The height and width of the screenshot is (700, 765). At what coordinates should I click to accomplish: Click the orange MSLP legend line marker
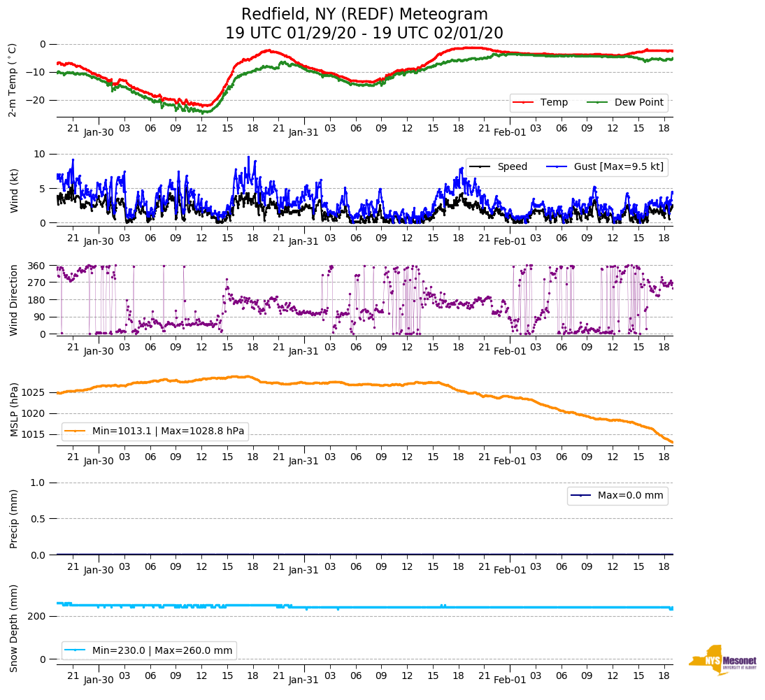click(x=75, y=431)
